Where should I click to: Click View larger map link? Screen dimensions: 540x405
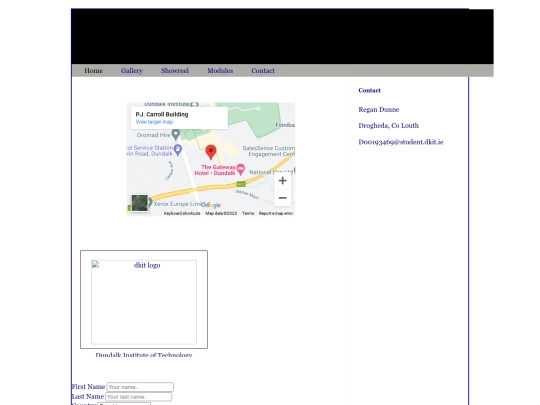point(154,122)
